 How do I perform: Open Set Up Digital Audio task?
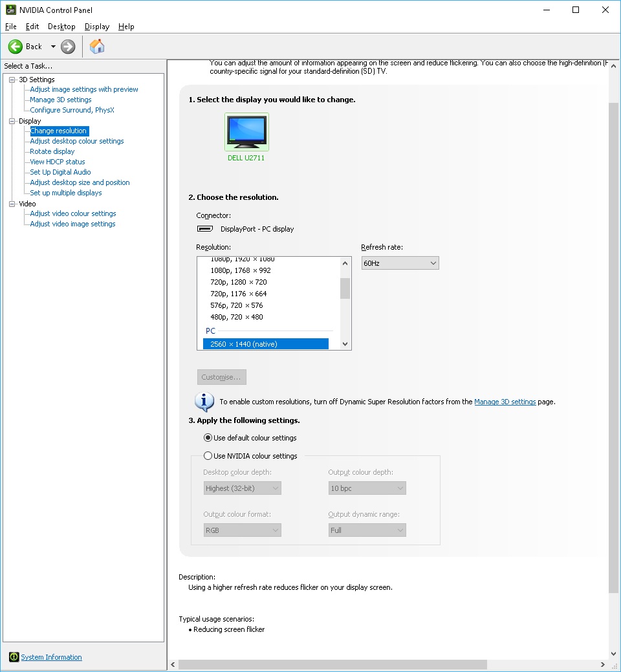coord(60,172)
